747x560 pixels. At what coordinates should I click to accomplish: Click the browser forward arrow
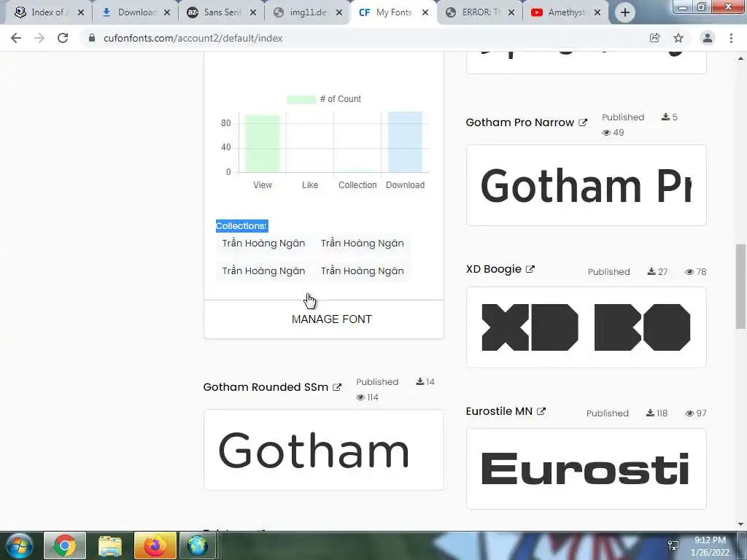tap(39, 38)
